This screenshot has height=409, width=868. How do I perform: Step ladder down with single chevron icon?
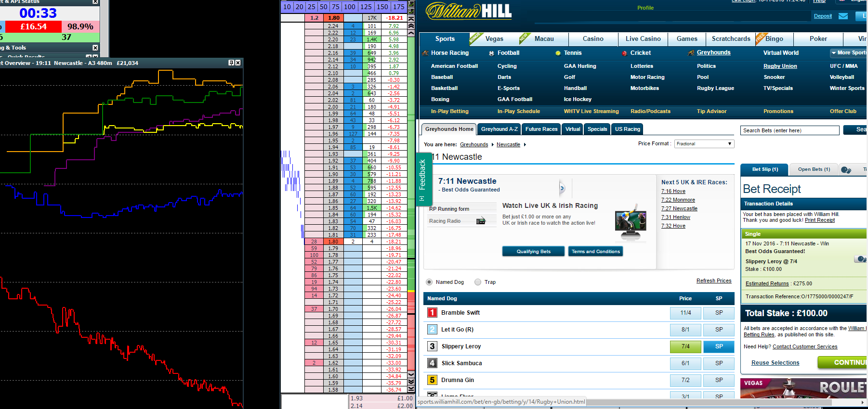(x=411, y=374)
